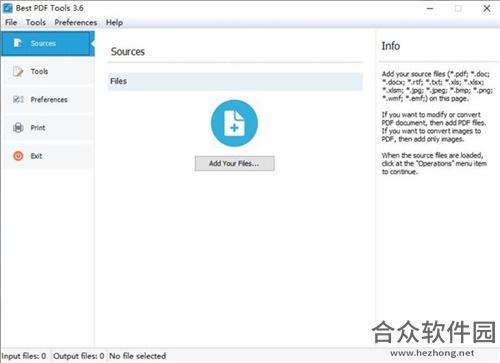Click the Tools sidebar pencil icon

click(18, 71)
